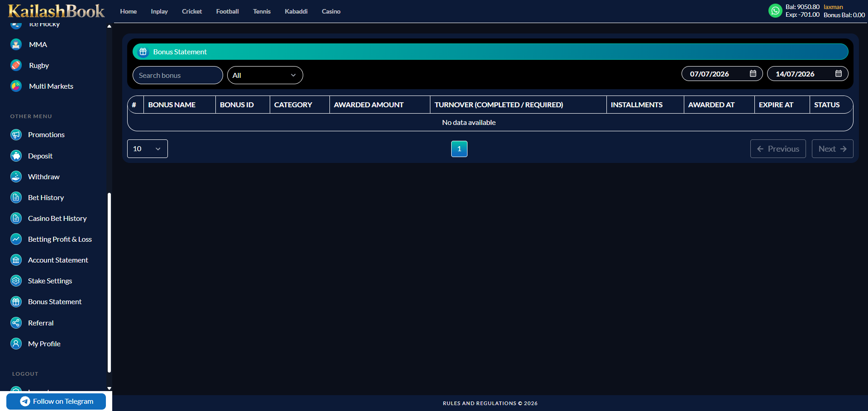The height and width of the screenshot is (411, 868).
Task: Open Casino in top navigation
Action: tap(331, 11)
